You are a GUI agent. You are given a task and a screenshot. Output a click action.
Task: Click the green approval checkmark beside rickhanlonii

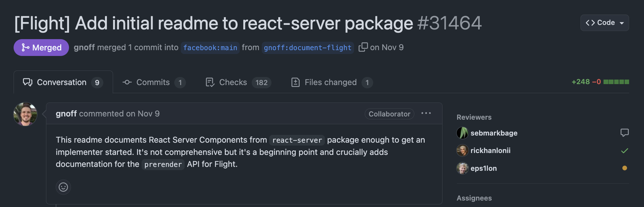pos(624,150)
